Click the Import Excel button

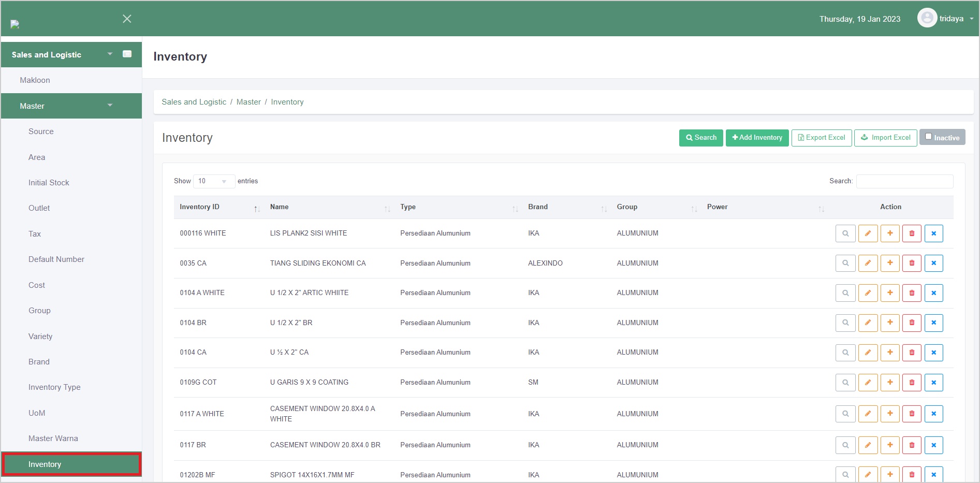885,138
